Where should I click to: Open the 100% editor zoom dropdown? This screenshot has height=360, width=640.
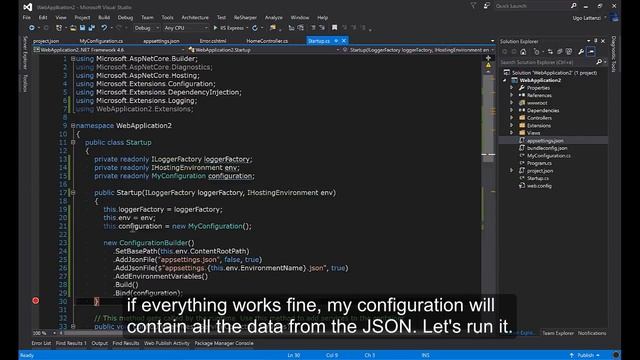coord(44,333)
